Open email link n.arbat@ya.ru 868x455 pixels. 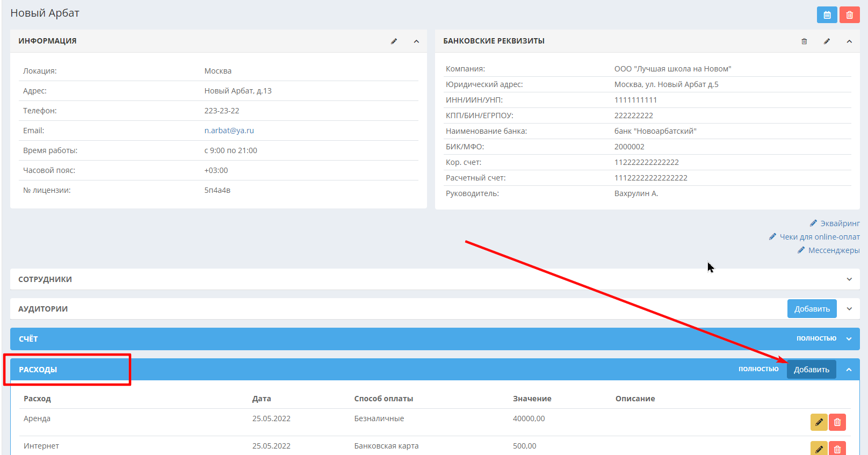point(229,131)
